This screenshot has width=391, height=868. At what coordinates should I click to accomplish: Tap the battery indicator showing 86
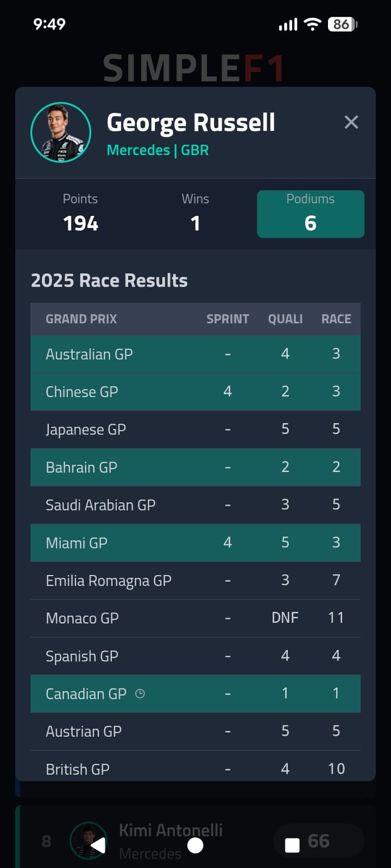pos(341,24)
